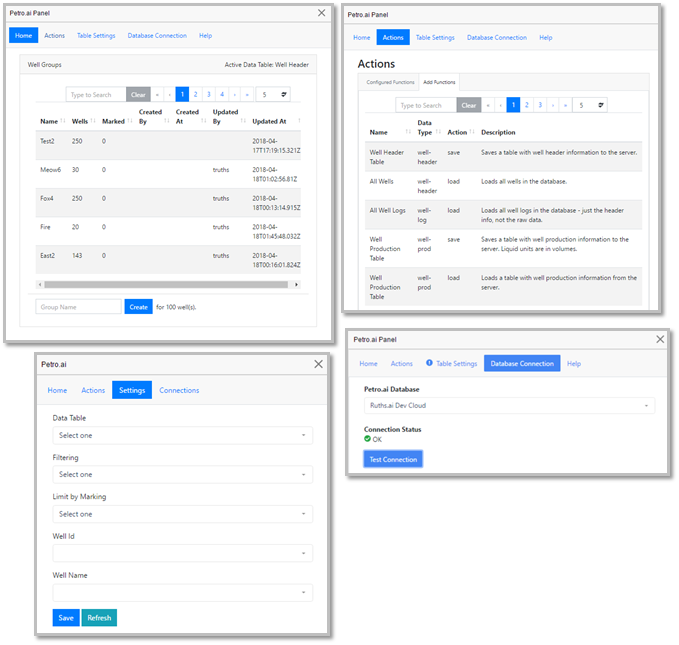
Task: Open page size dropdown in Well Groups panel
Action: [273, 94]
